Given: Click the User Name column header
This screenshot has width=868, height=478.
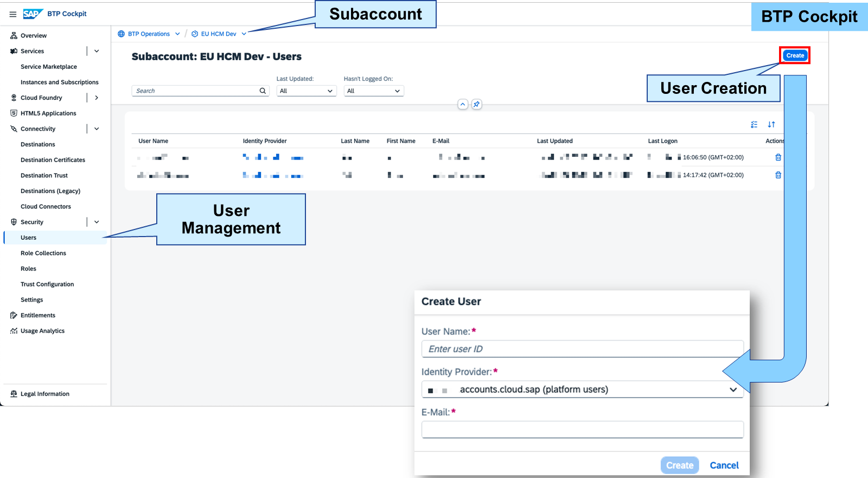Looking at the screenshot, I should tap(153, 141).
